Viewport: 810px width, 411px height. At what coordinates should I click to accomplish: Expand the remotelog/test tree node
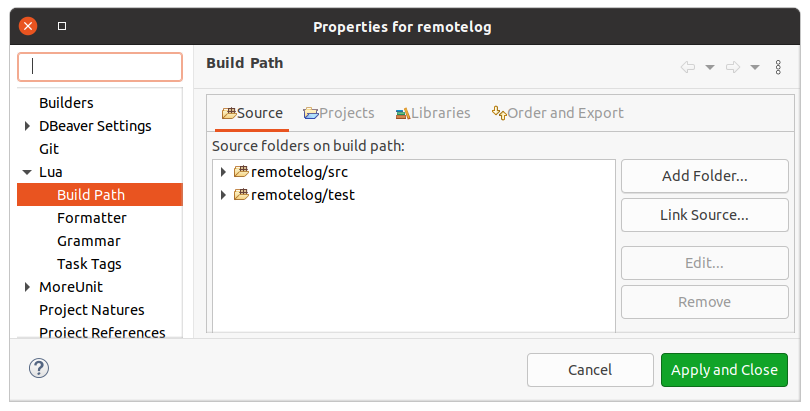tap(223, 195)
